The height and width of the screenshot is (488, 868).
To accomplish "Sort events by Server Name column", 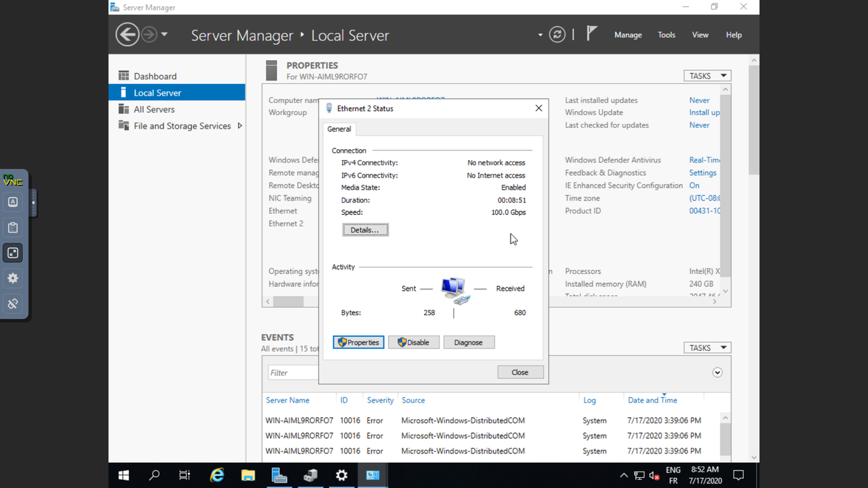I will pos(288,401).
